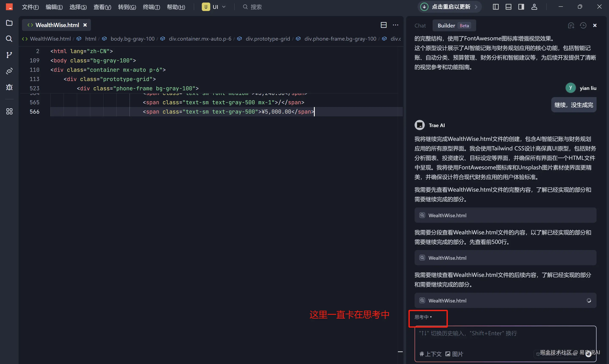Open the Explorer folder icon in sidebar
Screen dimensions: 609x364
pyautogui.click(x=9, y=23)
